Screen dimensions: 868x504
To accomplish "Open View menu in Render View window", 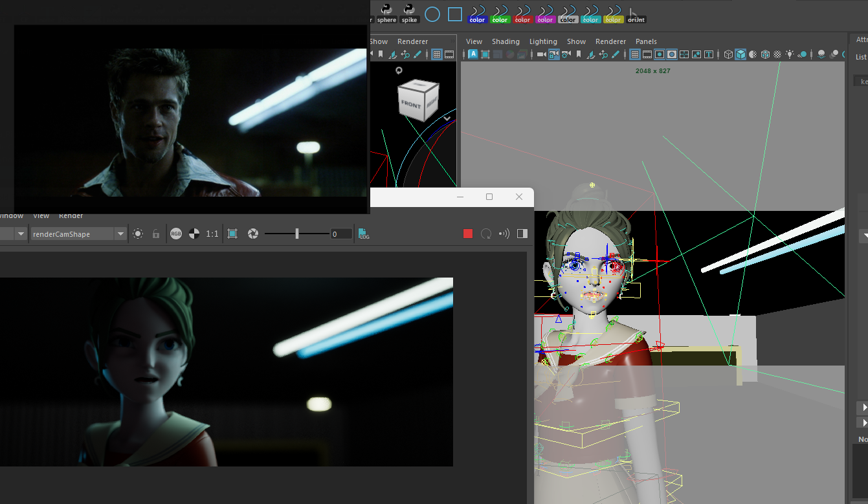I will [x=41, y=216].
